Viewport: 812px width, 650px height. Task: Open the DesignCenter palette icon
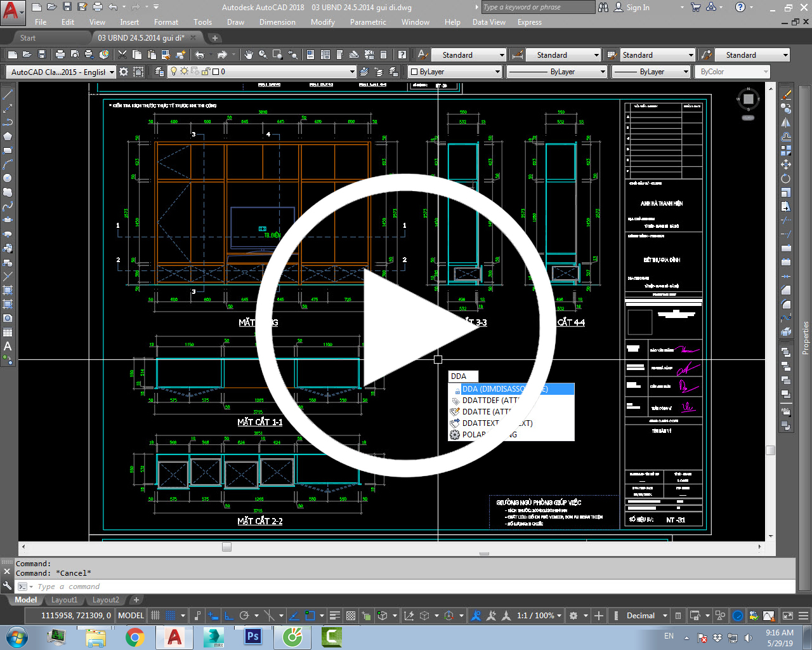click(x=325, y=55)
